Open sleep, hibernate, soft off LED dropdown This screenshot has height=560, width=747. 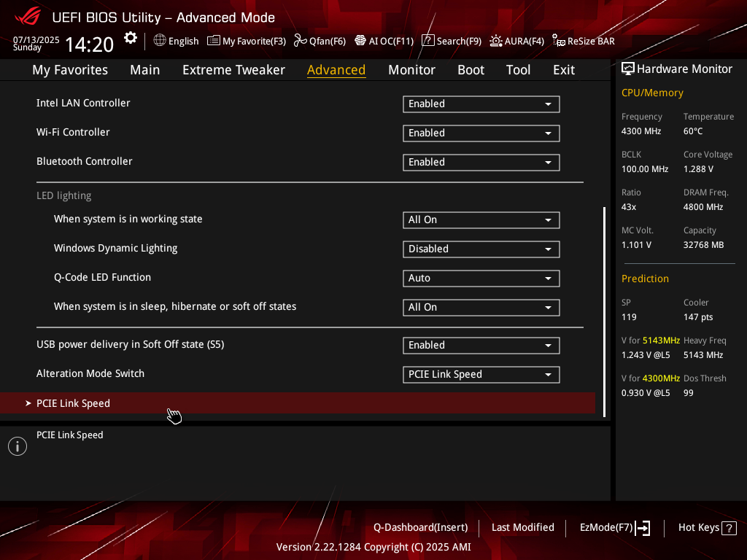pos(481,307)
